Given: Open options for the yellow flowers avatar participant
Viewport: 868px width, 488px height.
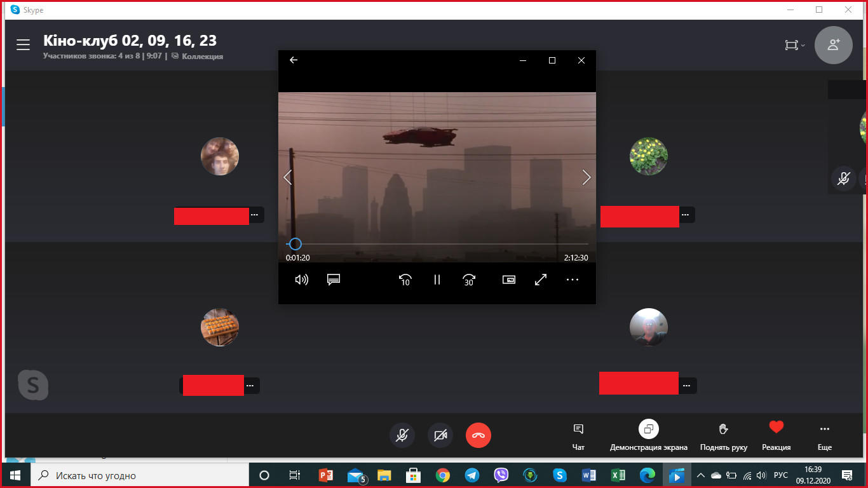Looking at the screenshot, I should click(685, 215).
